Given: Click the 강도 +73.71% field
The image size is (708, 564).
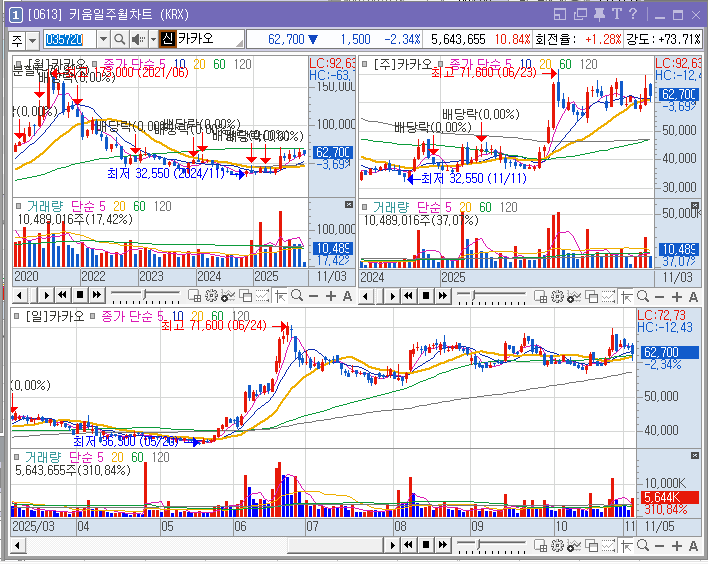Looking at the screenshot, I should (x=663, y=40).
